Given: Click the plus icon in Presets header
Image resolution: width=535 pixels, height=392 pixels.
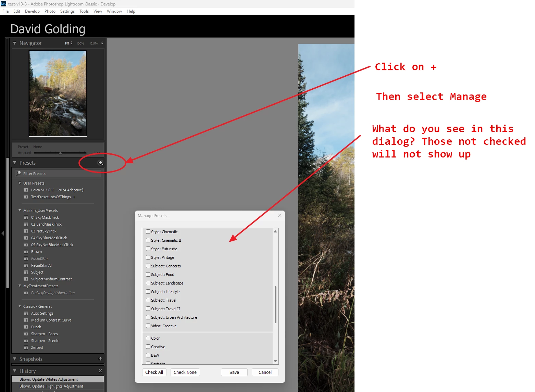Looking at the screenshot, I should pyautogui.click(x=100, y=163).
